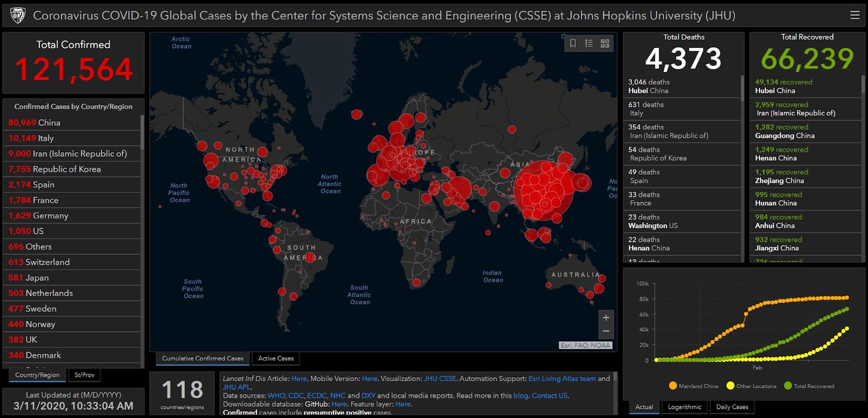The width and height of the screenshot is (868, 418).
Task: Click 631 deaths Italy entry
Action: (682, 109)
